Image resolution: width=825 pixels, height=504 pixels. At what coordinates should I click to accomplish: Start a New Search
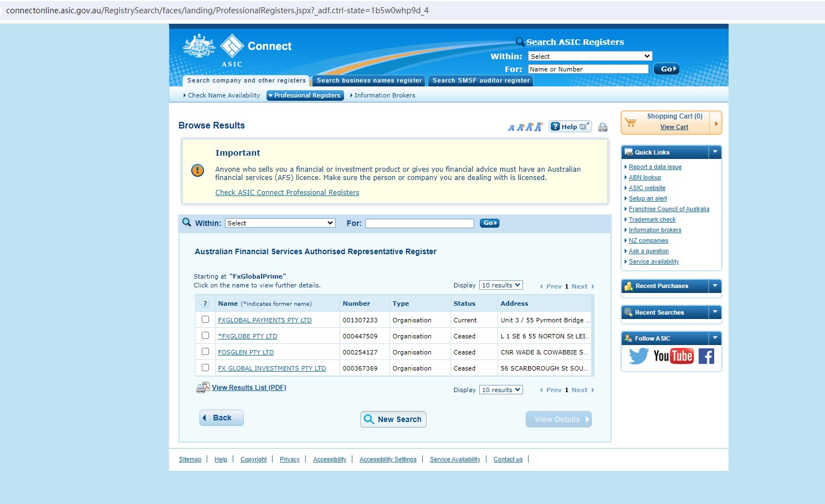393,419
